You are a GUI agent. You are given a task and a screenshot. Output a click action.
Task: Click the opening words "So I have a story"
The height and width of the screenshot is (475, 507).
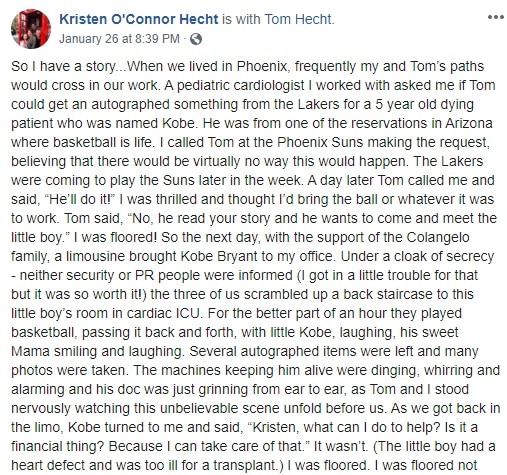[x=63, y=66]
